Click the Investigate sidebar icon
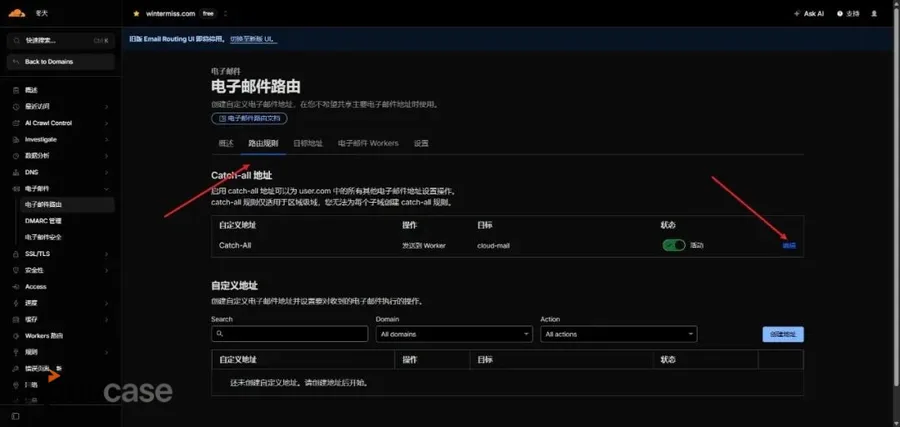The image size is (900, 427). pyautogui.click(x=15, y=139)
